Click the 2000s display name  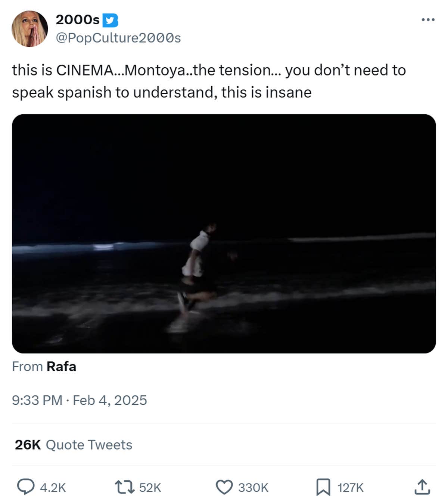78,20
